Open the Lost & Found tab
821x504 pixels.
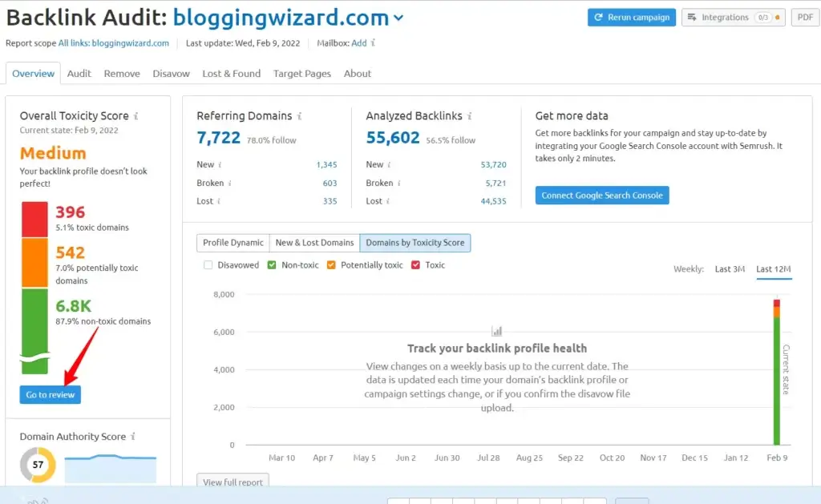[x=231, y=74]
